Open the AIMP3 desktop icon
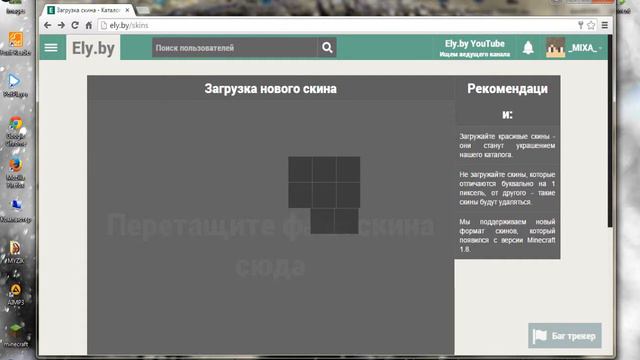The image size is (640, 360). (16, 295)
